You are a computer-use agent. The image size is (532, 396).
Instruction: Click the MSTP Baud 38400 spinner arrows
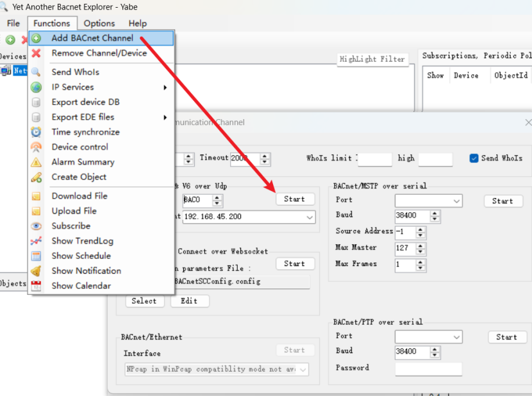(435, 216)
